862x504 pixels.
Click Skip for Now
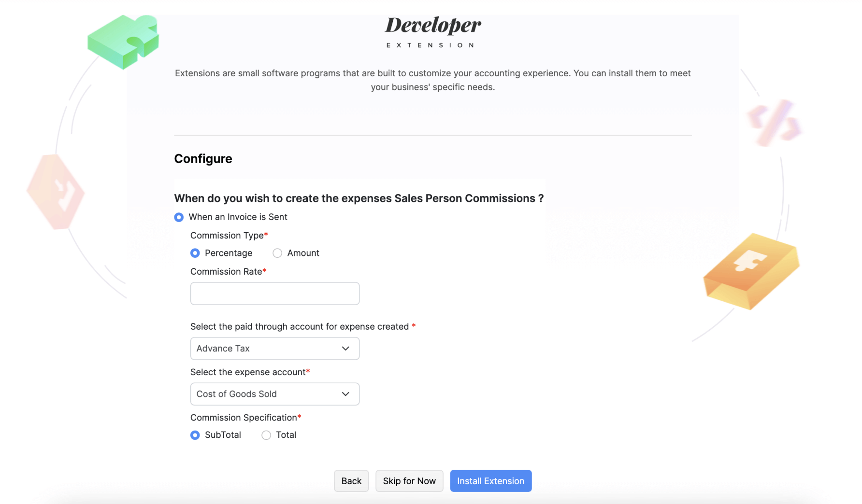(x=409, y=481)
